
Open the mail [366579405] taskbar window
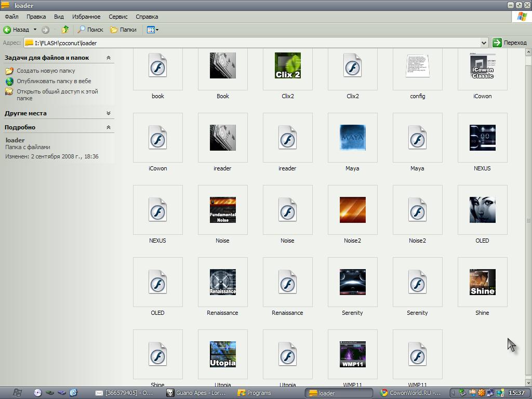tap(124, 393)
